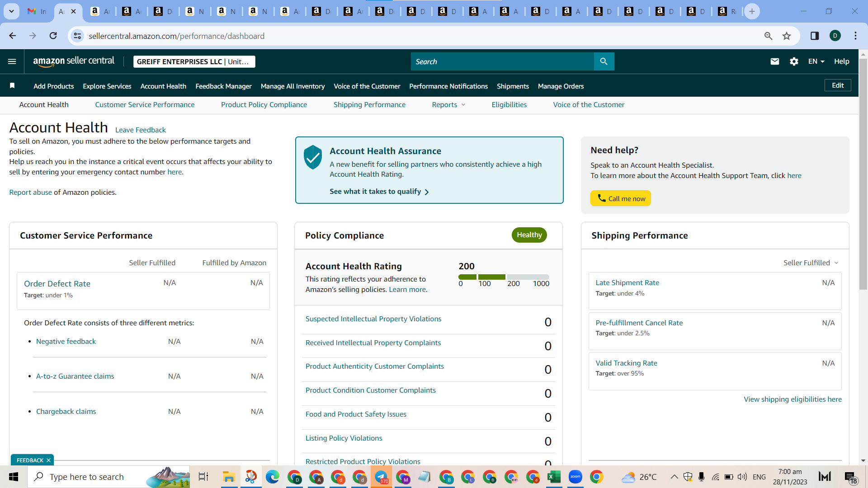
Task: Open Excel from the taskbar
Action: click(x=554, y=477)
